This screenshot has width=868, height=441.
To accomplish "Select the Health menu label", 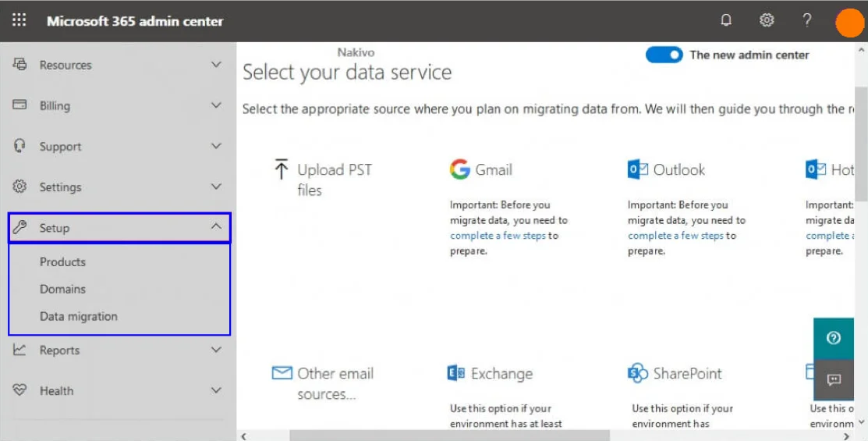I will [x=56, y=390].
